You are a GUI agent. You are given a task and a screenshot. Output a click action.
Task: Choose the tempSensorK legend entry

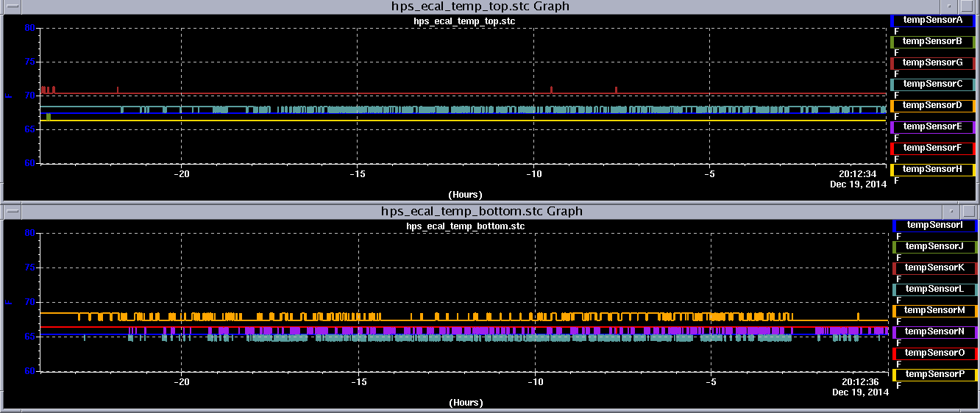pyautogui.click(x=934, y=268)
